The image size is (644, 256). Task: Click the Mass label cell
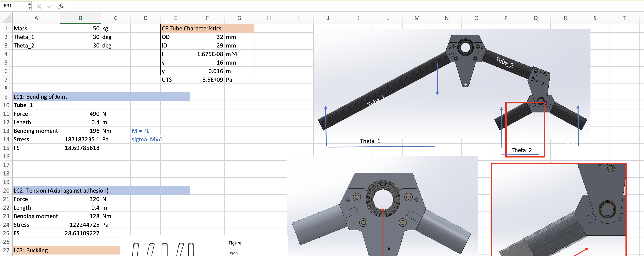pos(36,28)
